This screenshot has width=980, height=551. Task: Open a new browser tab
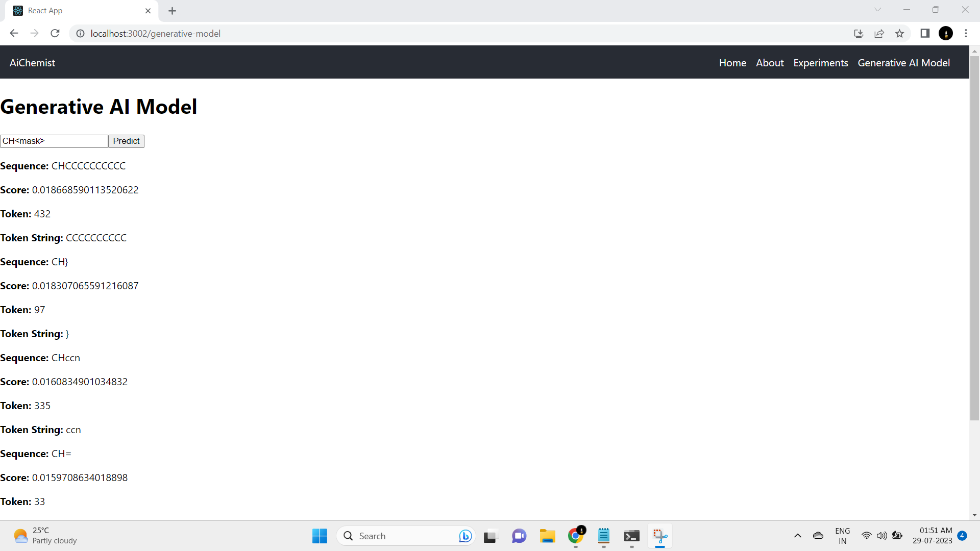173,11
